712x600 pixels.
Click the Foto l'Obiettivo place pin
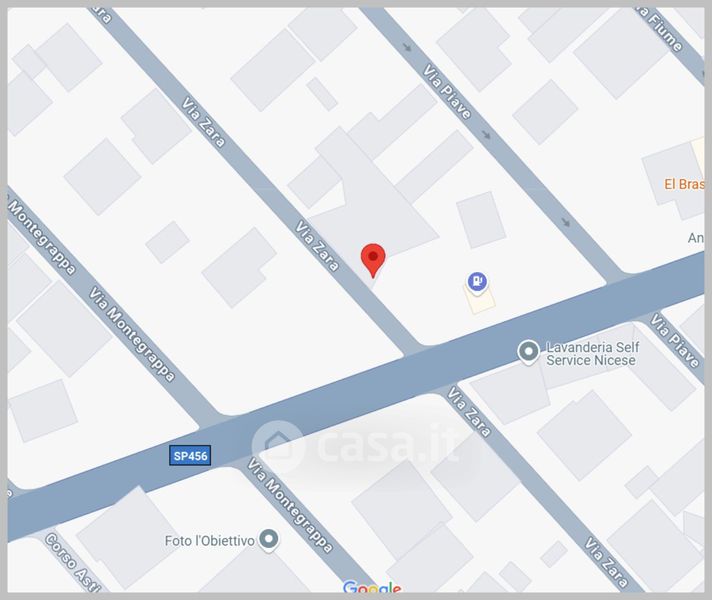(x=269, y=540)
